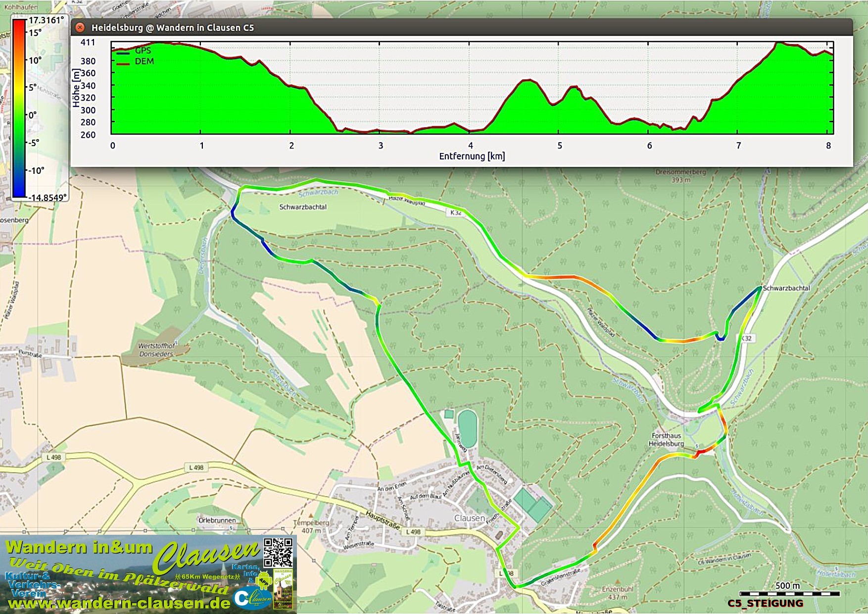Click the QR code in the banner
The width and height of the screenshot is (868, 614).
[x=278, y=553]
